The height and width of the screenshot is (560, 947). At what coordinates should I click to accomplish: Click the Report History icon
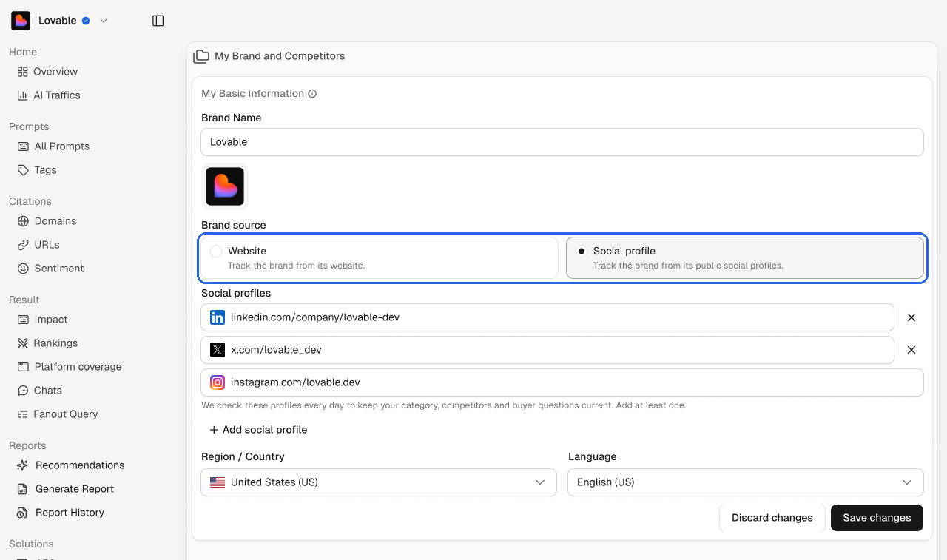pyautogui.click(x=22, y=513)
